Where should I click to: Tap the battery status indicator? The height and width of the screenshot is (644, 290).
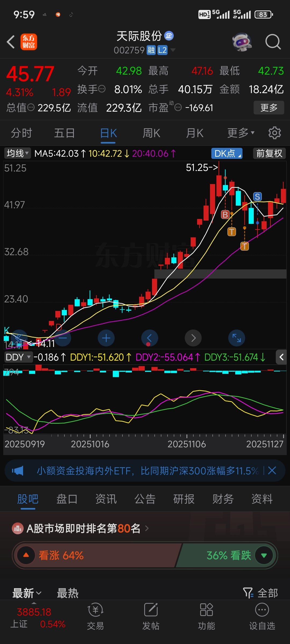click(x=264, y=14)
